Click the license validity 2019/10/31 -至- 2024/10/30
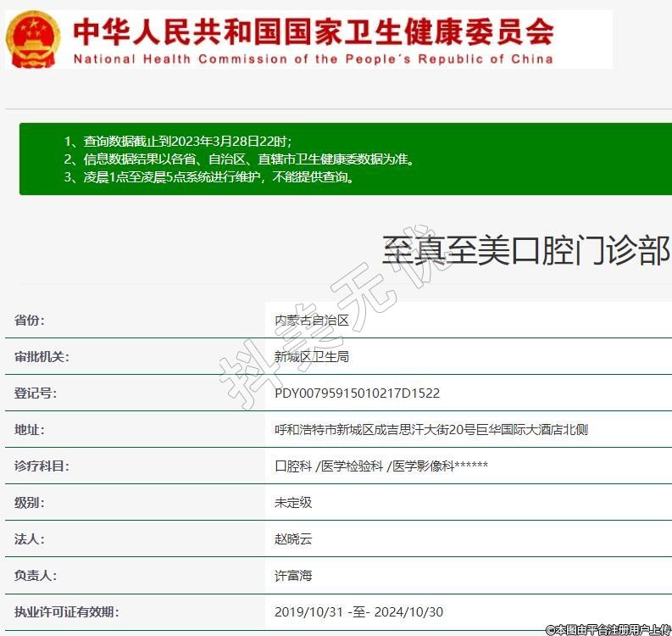Screen dimensions: 672x636 pos(358,612)
